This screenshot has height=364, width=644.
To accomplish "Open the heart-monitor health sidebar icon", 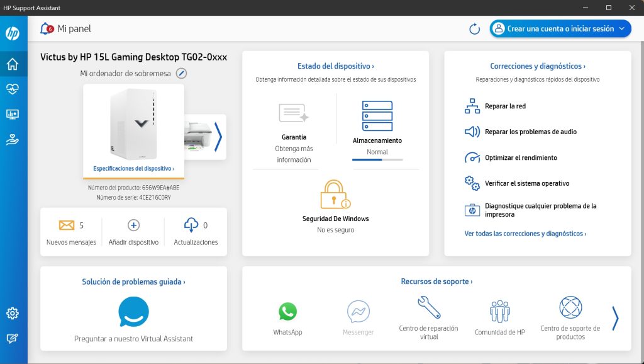I will tap(13, 89).
